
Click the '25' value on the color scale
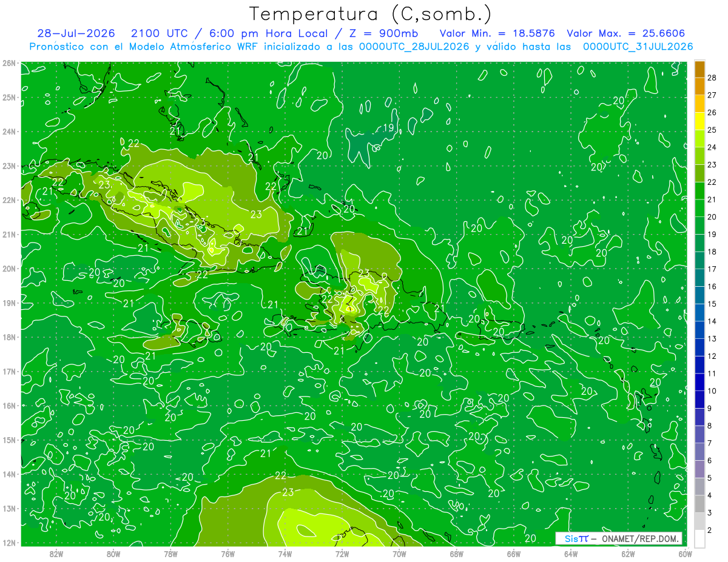(712, 130)
